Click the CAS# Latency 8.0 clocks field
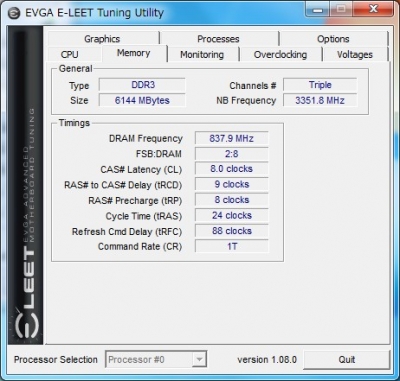Viewport: 400px width, 381px height. click(232, 169)
